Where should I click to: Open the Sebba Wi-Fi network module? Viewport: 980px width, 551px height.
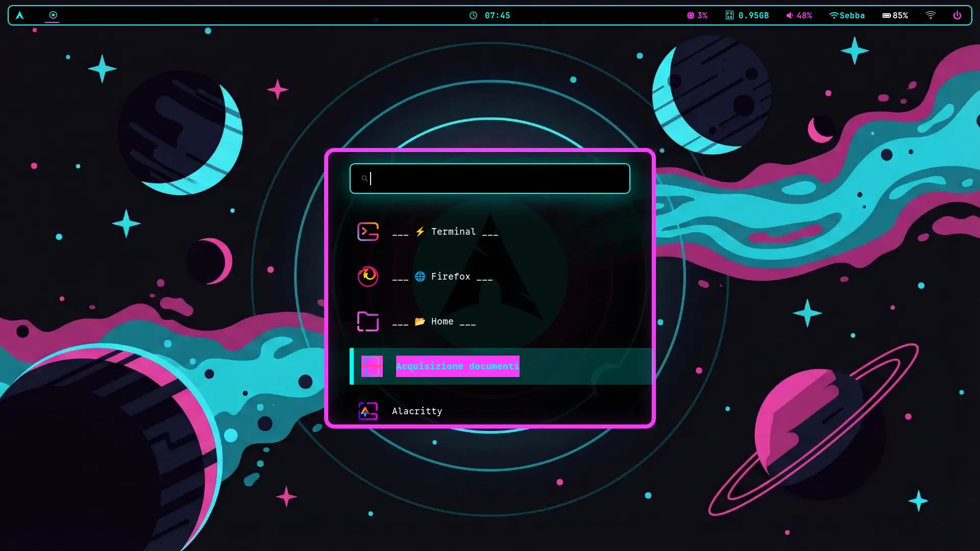click(847, 15)
